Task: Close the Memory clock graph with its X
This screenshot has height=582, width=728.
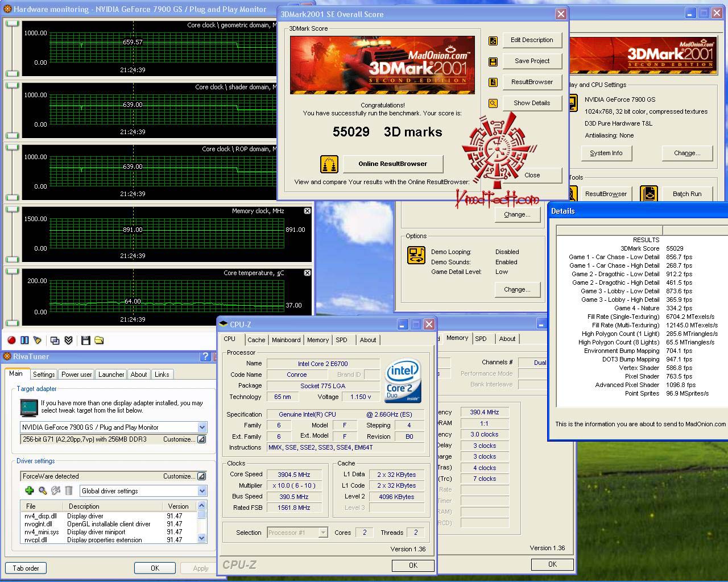Action: (x=307, y=211)
